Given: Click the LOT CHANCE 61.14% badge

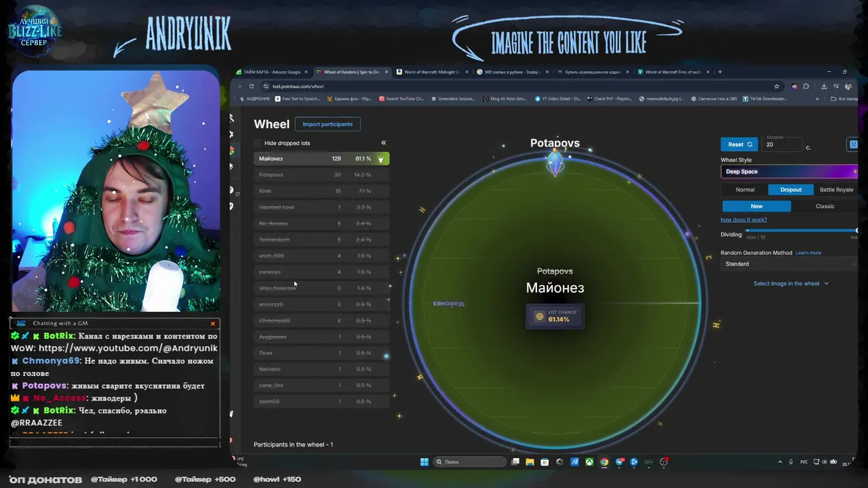Looking at the screenshot, I should [555, 316].
